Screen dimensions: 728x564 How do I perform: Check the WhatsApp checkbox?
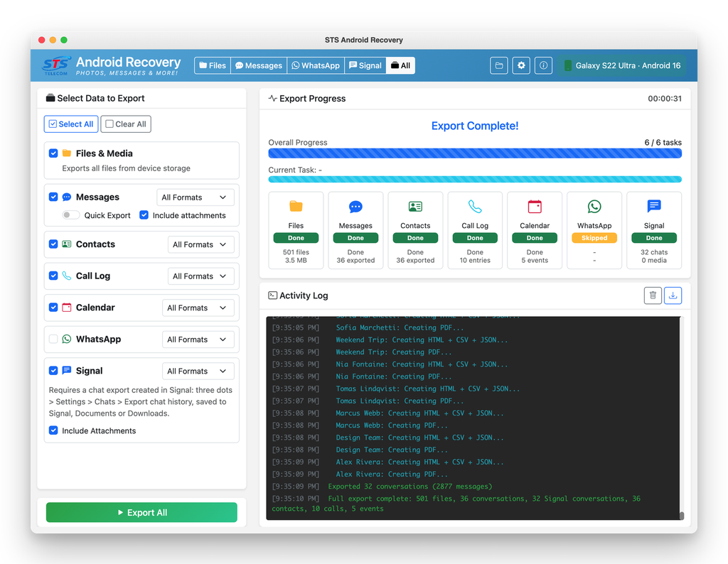pyautogui.click(x=53, y=339)
